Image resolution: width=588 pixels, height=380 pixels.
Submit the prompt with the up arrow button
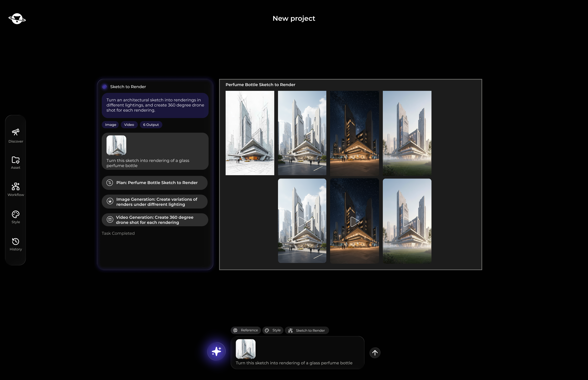[375, 353]
